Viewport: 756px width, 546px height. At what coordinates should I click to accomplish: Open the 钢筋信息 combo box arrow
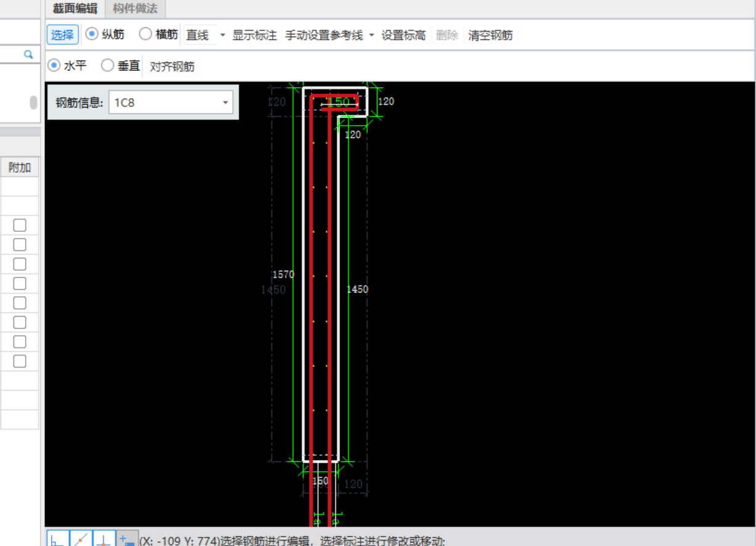(x=225, y=103)
